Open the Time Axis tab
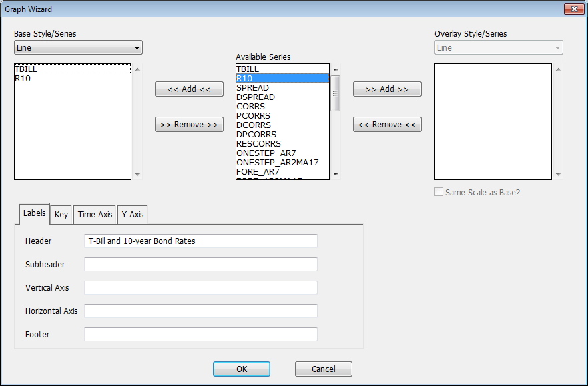Screen dimensions: 588x386 coord(95,215)
